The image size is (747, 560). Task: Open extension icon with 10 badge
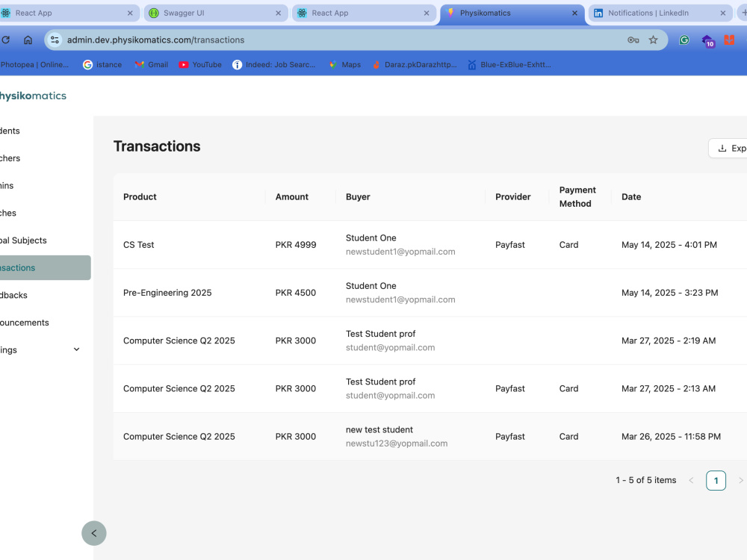(708, 41)
